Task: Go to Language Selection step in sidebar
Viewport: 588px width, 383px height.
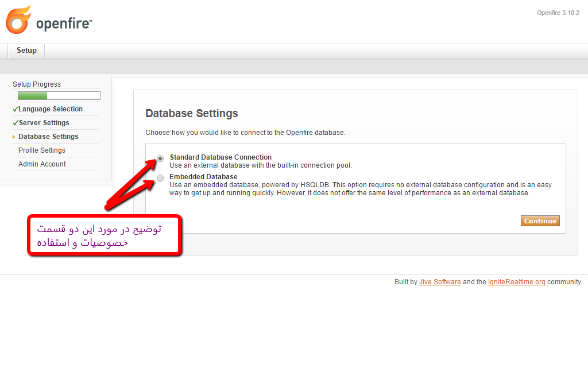Action: click(51, 109)
